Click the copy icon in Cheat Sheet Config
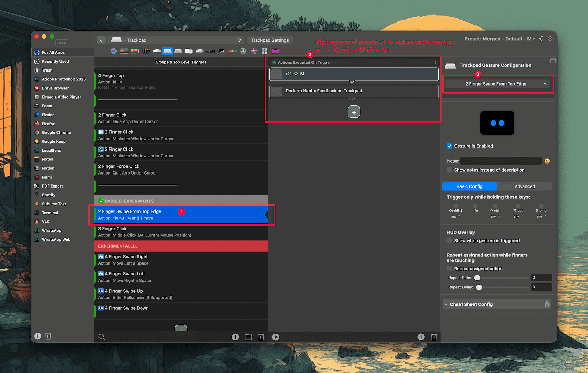588x373 pixels. (x=547, y=304)
